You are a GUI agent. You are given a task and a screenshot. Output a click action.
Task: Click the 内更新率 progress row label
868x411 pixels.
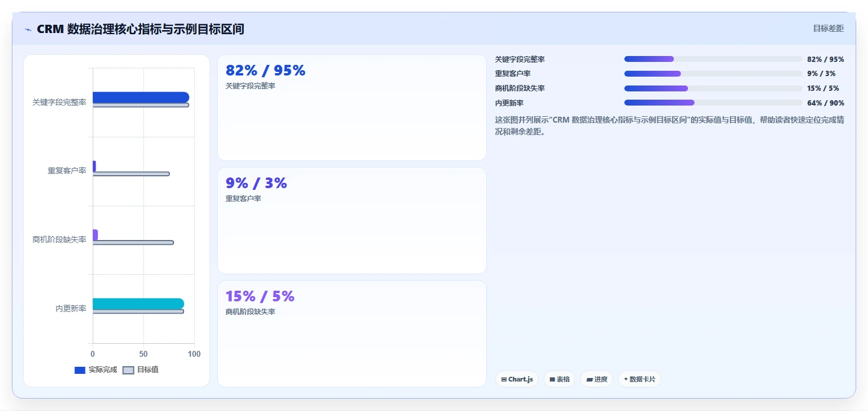click(509, 103)
